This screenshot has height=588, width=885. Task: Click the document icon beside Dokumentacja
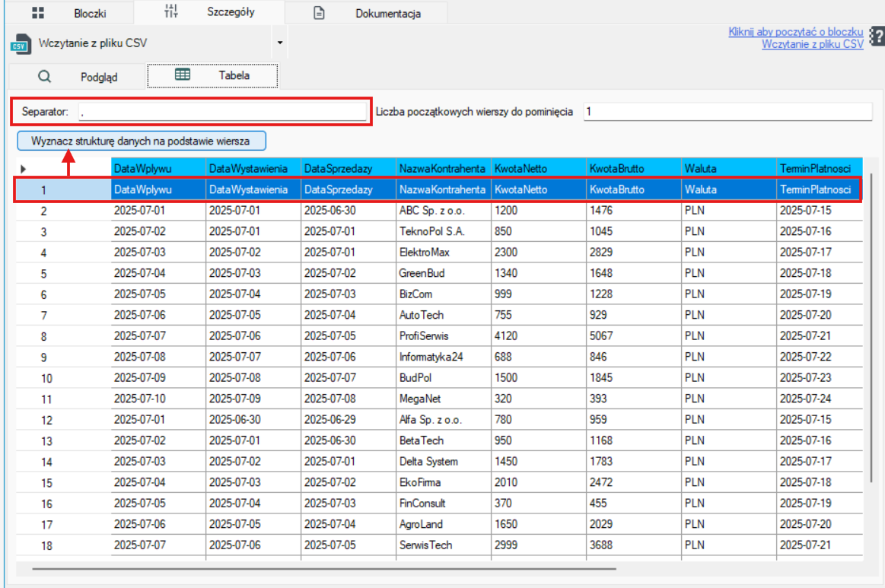pos(319,13)
